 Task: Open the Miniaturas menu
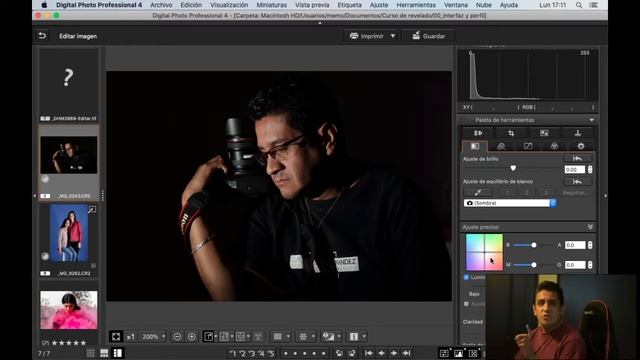(271, 5)
